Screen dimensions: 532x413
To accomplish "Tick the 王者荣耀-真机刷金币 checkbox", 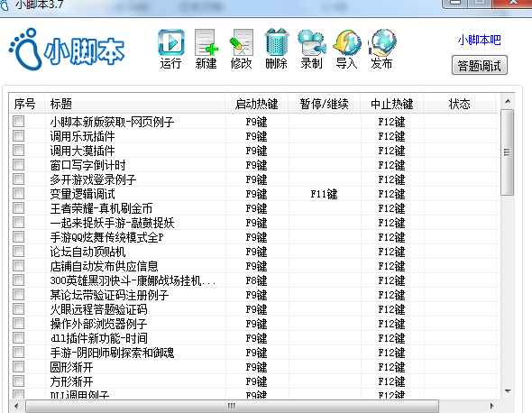I will point(18,207).
